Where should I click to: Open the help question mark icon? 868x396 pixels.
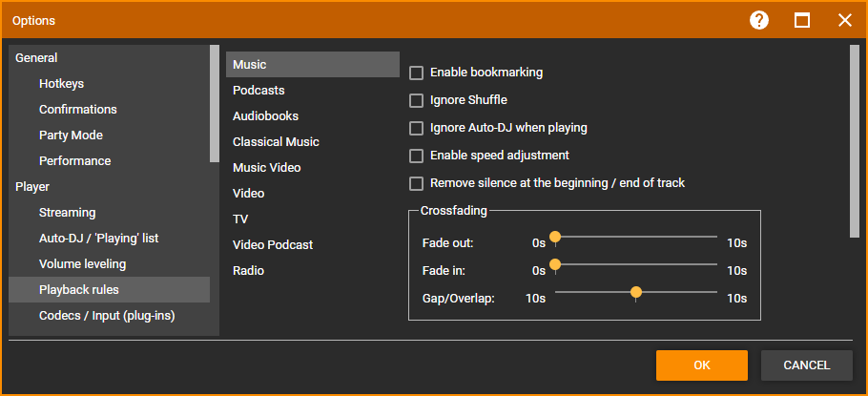click(x=759, y=20)
